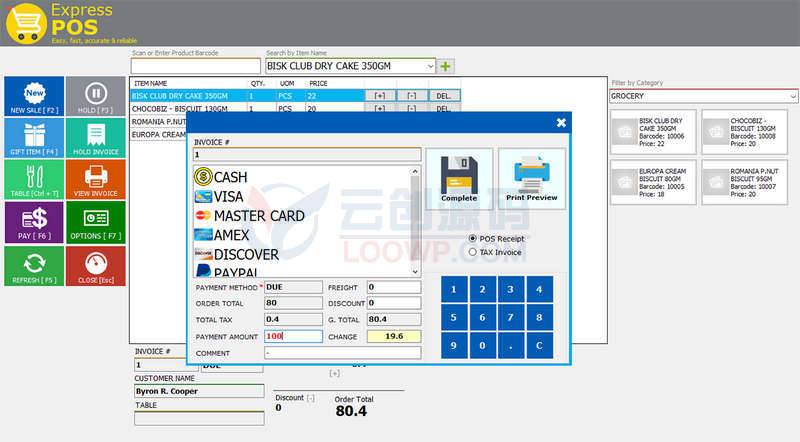Screen dimensions: 800x442
Task: Click keypad decimal point button
Action: coord(511,346)
